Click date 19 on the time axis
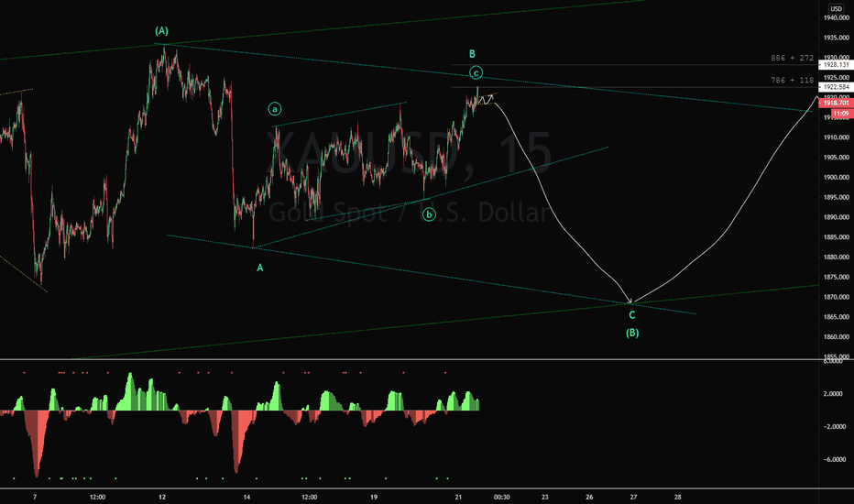 pos(374,497)
